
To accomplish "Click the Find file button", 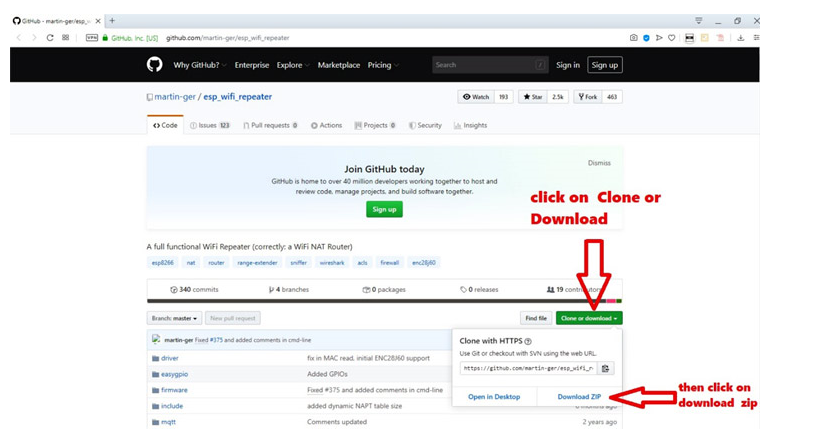I will tap(536, 318).
